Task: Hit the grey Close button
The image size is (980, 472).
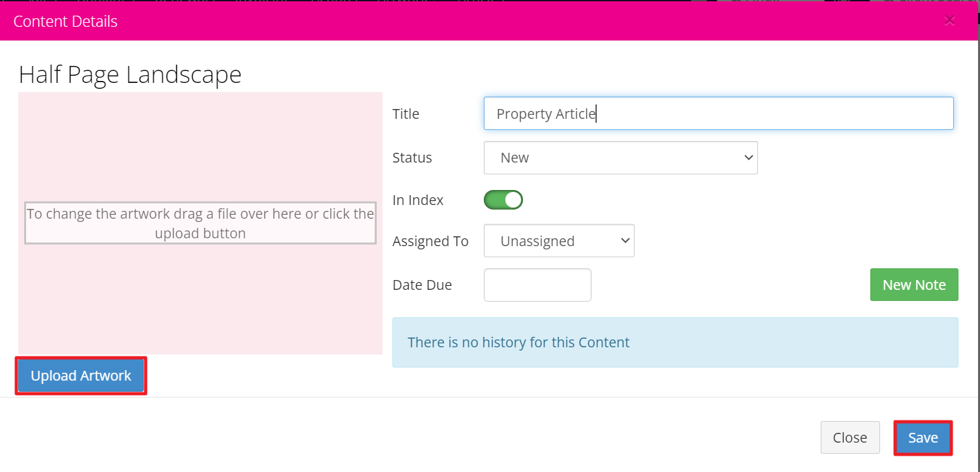Action: point(850,437)
